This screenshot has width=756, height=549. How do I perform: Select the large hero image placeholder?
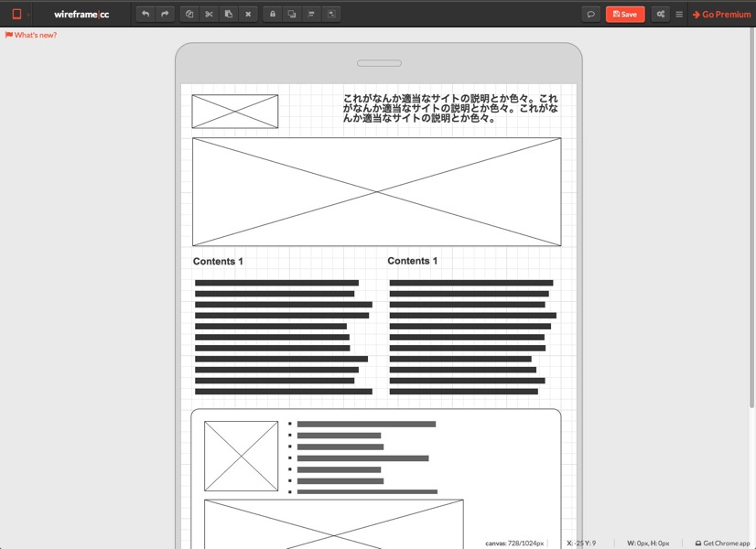[x=376, y=191]
